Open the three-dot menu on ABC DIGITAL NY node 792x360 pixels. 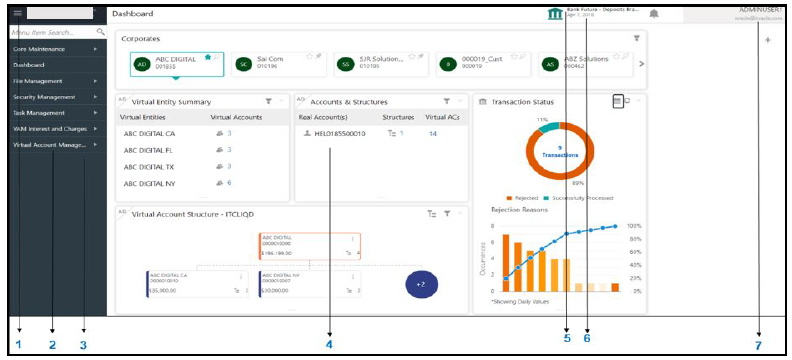coord(352,277)
